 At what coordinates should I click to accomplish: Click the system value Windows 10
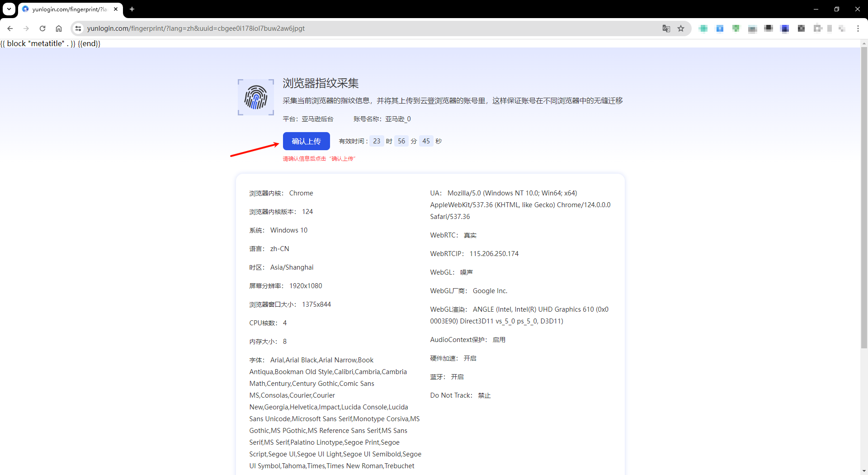289,230
